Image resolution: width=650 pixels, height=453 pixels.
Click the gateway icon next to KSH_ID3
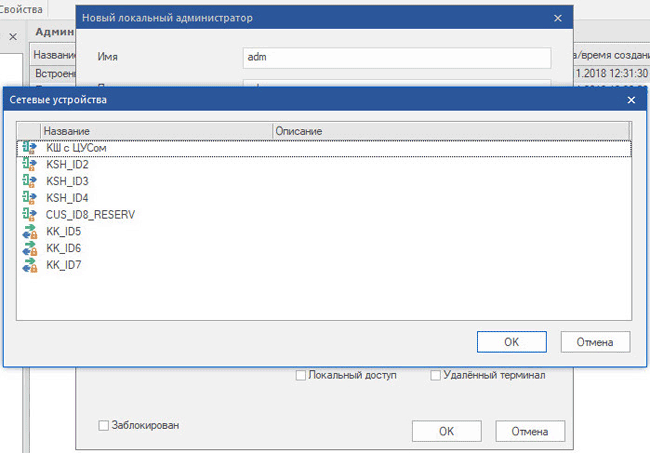click(x=29, y=181)
